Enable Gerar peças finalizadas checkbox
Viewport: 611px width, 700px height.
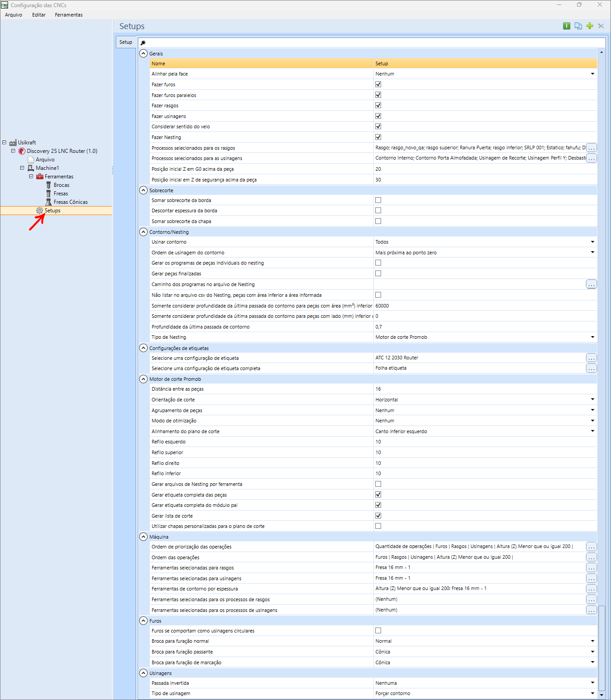(378, 274)
